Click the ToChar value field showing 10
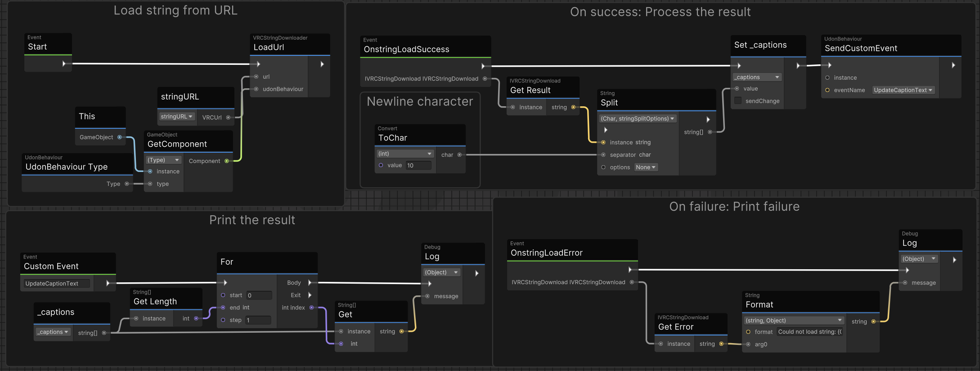The image size is (980, 371). 418,165
